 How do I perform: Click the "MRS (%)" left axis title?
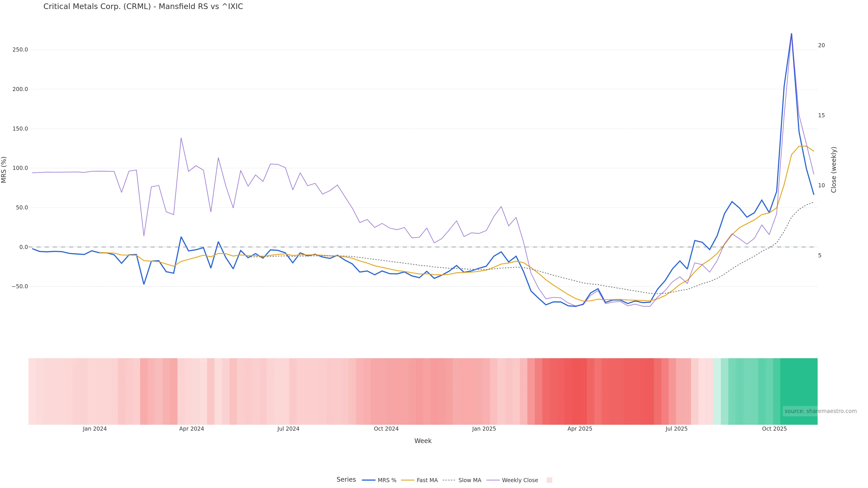[x=4, y=170]
